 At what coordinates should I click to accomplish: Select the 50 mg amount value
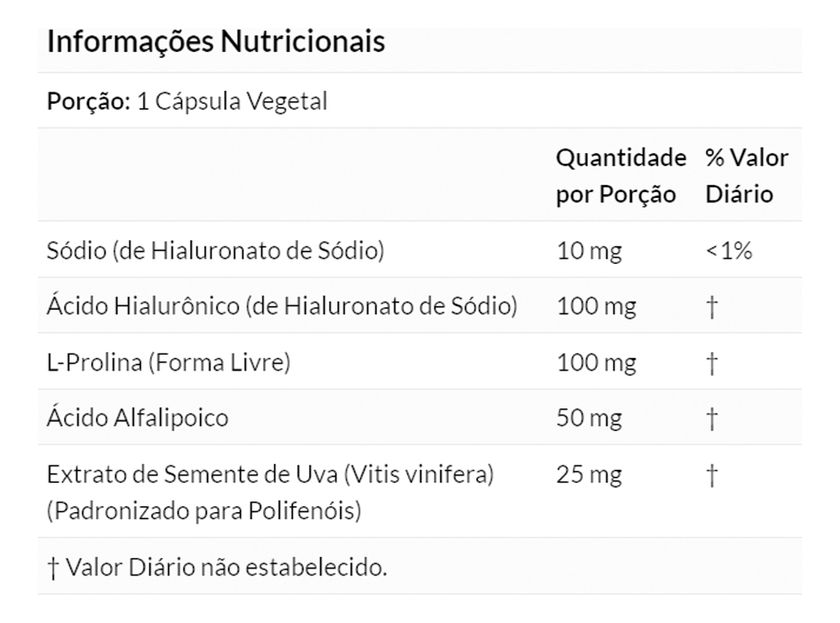pyautogui.click(x=589, y=418)
